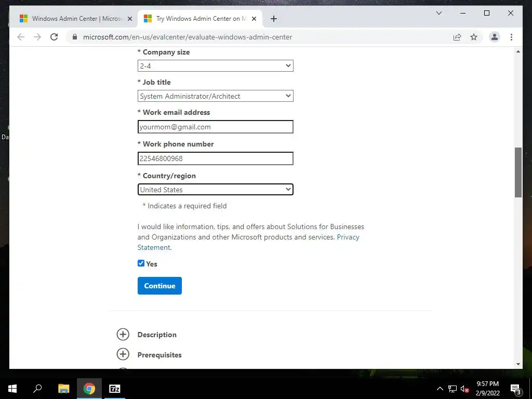Bookmark this page with the star icon
The width and height of the screenshot is (532, 399).
(474, 37)
